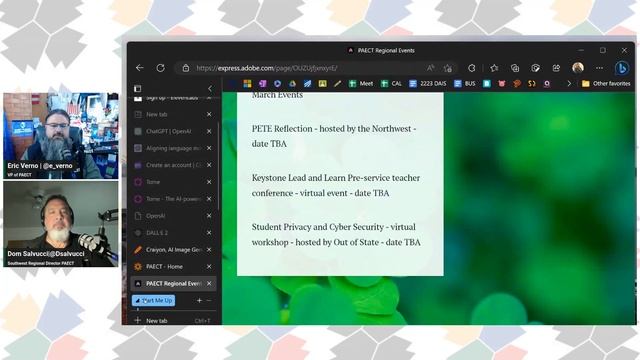The image size is (640, 360).
Task: Click the Dom Salvucci webcam thumbnail
Action: [61, 224]
